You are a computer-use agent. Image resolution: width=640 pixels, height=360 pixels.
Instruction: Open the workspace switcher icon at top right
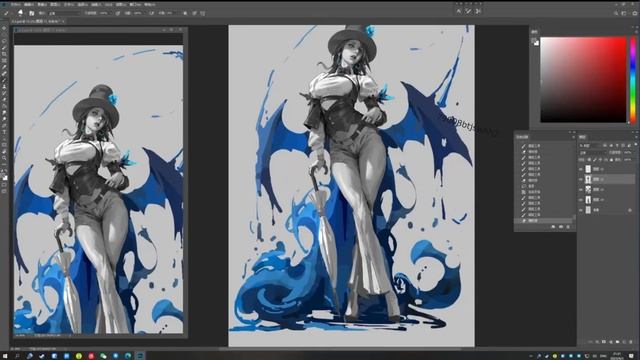tap(624, 13)
